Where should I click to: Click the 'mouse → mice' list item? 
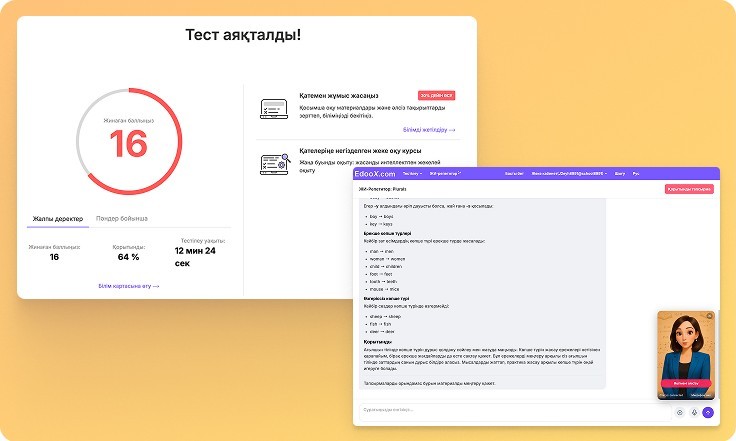pos(384,289)
